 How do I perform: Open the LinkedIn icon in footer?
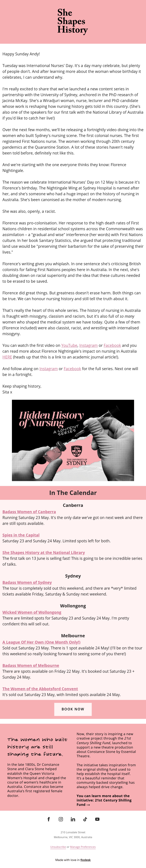point(73,819)
